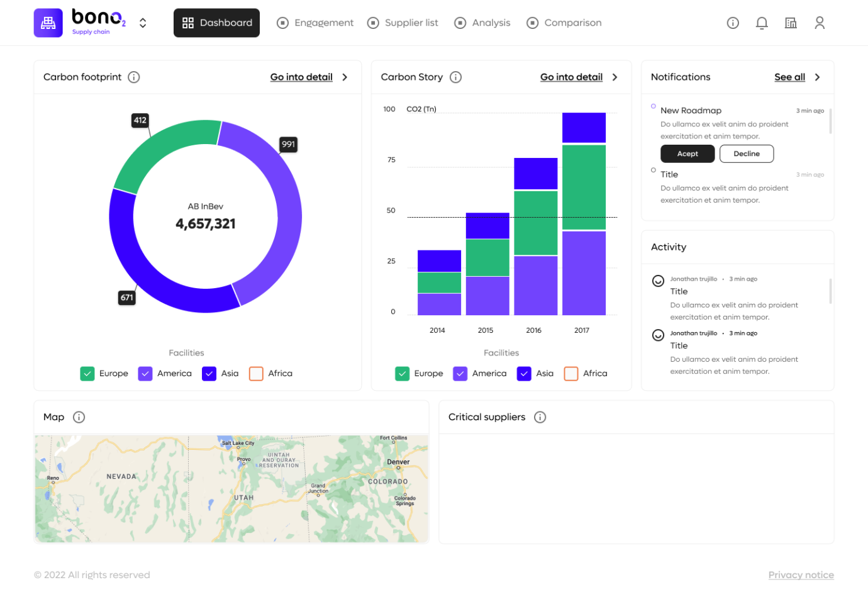Open the Analysis tab
Screen dimensions: 868x592
(482, 23)
